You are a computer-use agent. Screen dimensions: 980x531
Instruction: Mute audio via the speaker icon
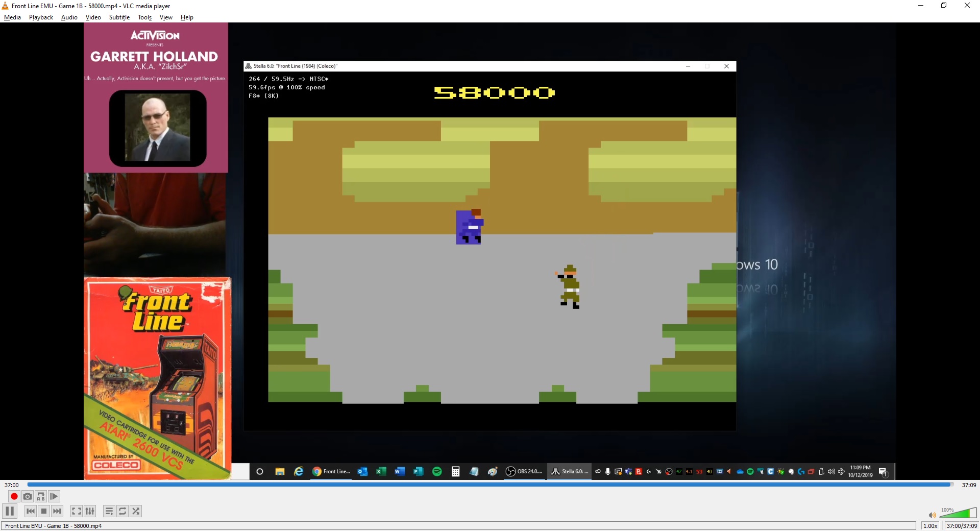click(932, 515)
